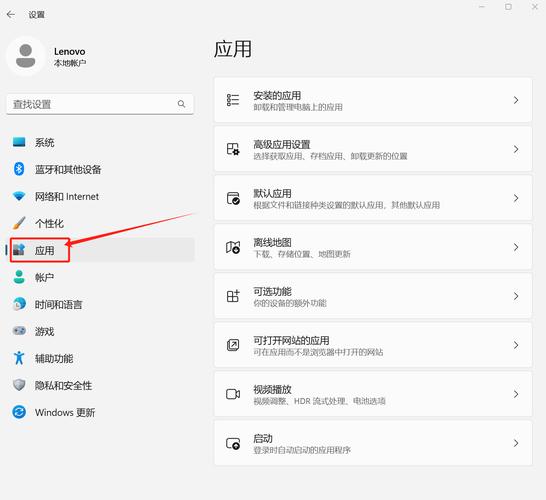Expand the 启动 chevron arrow
The image size is (546, 500).
coord(516,443)
